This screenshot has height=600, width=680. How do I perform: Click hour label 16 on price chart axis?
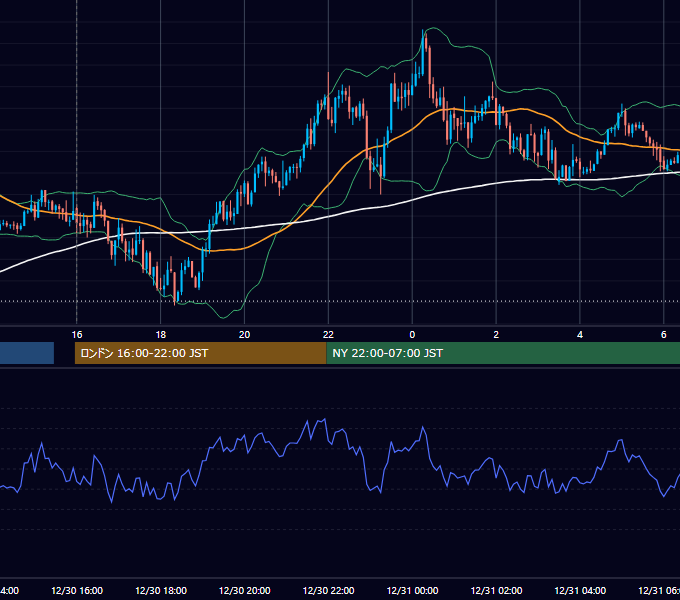[77, 334]
